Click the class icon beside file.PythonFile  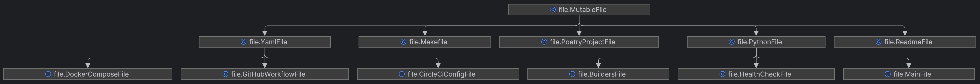coord(732,42)
